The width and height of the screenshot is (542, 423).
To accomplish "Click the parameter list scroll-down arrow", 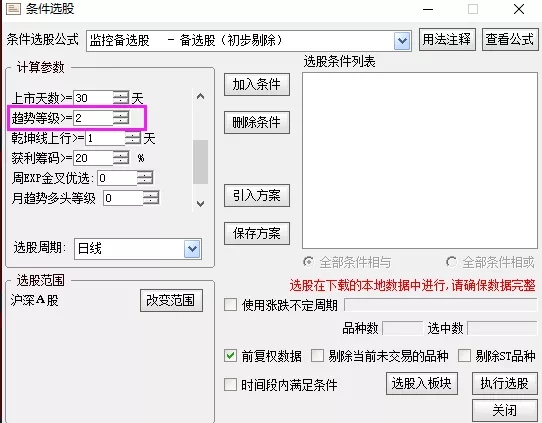I will tap(200, 204).
